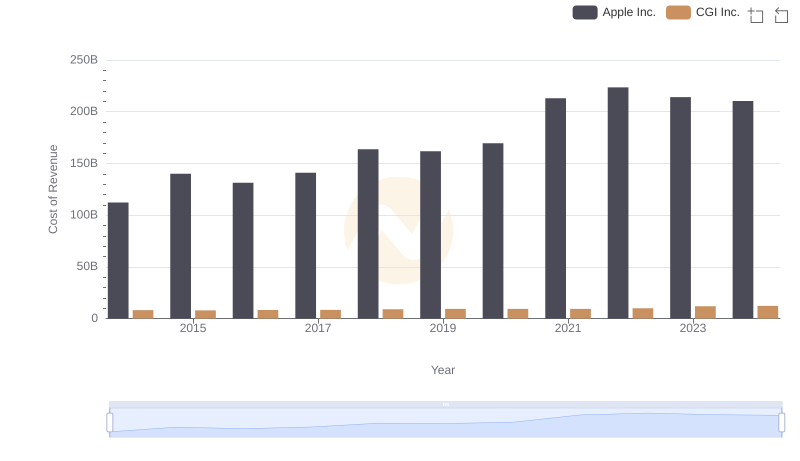Click the Apple bar for 2018
Screen dimensions: 800x461
pyautogui.click(x=368, y=234)
